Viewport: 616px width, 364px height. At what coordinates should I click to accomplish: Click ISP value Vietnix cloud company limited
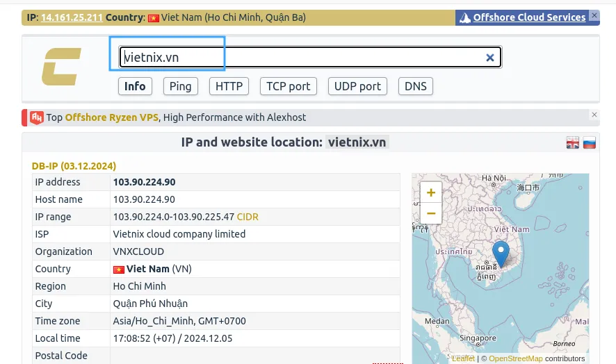pyautogui.click(x=179, y=234)
